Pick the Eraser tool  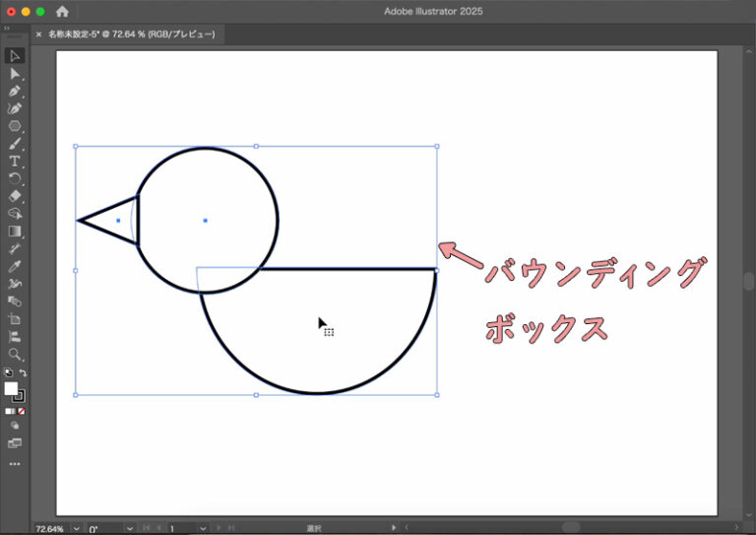point(15,196)
